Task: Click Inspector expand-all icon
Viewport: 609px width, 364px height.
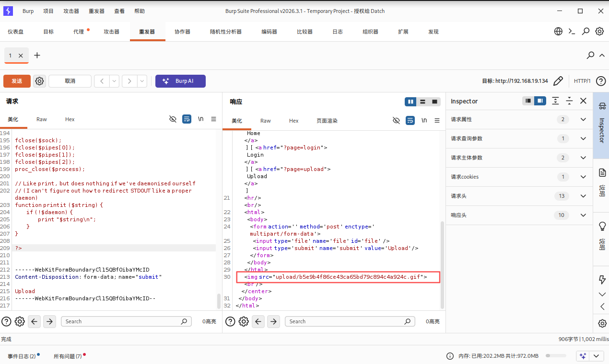Action: click(555, 101)
